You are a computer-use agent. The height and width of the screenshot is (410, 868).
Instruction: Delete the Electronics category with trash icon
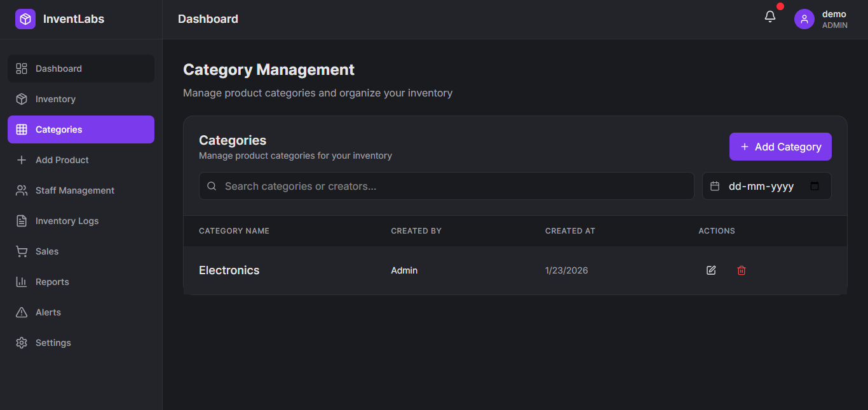tap(741, 270)
